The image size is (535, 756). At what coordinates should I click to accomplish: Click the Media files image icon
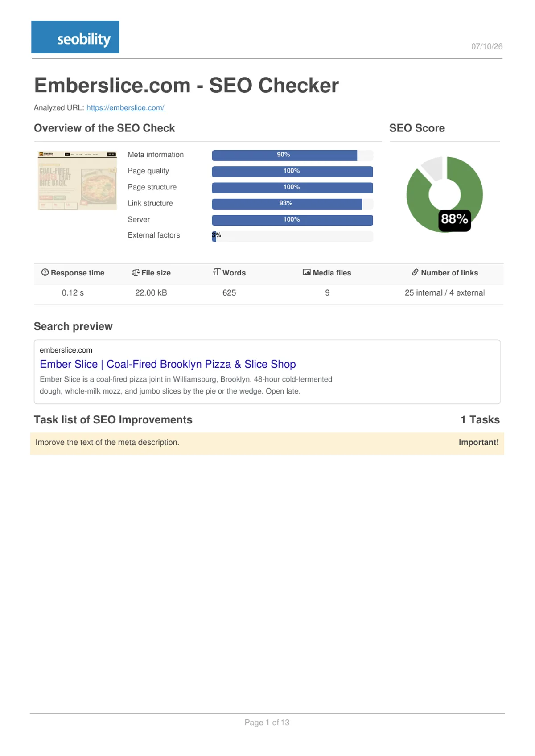(x=307, y=272)
